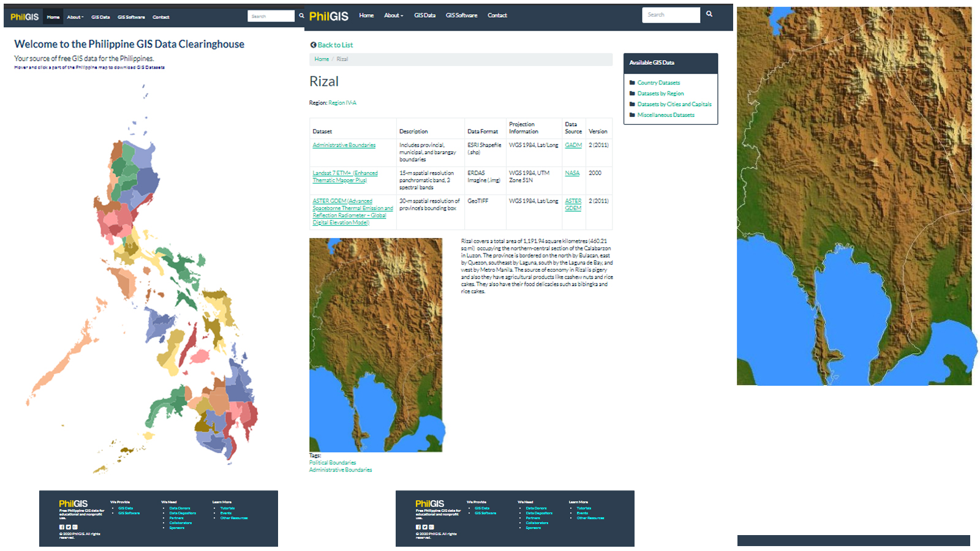The height and width of the screenshot is (551, 980).
Task: Click the folder icon beside Miscellaneous Datasets
Action: [632, 114]
